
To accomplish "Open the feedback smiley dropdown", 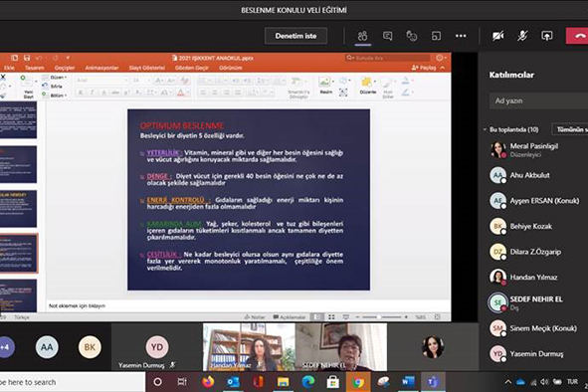I will (x=442, y=58).
